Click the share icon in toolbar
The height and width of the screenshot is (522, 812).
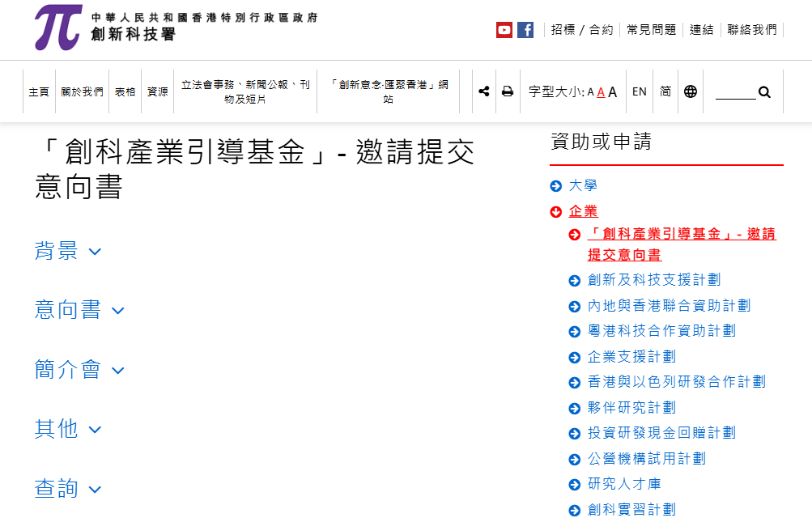coord(484,91)
